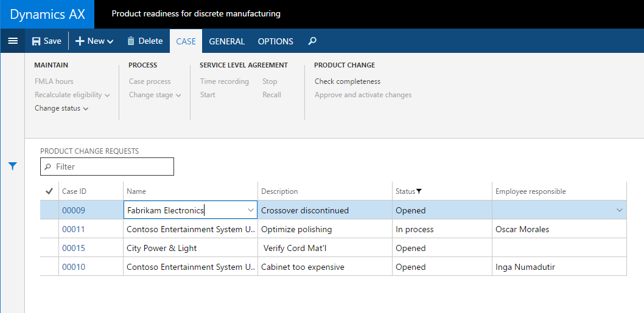The image size is (644, 313).
Task: Open case ID 00010 link
Action: tap(74, 267)
